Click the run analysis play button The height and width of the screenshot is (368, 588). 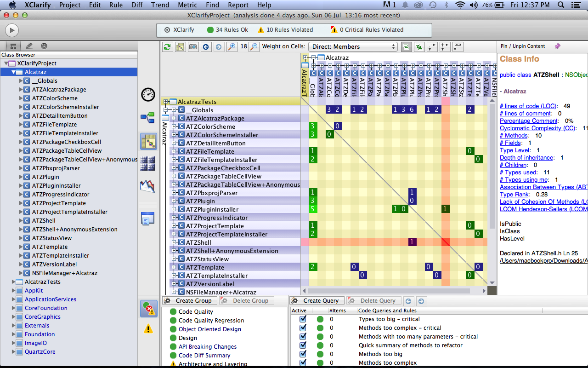(x=11, y=30)
